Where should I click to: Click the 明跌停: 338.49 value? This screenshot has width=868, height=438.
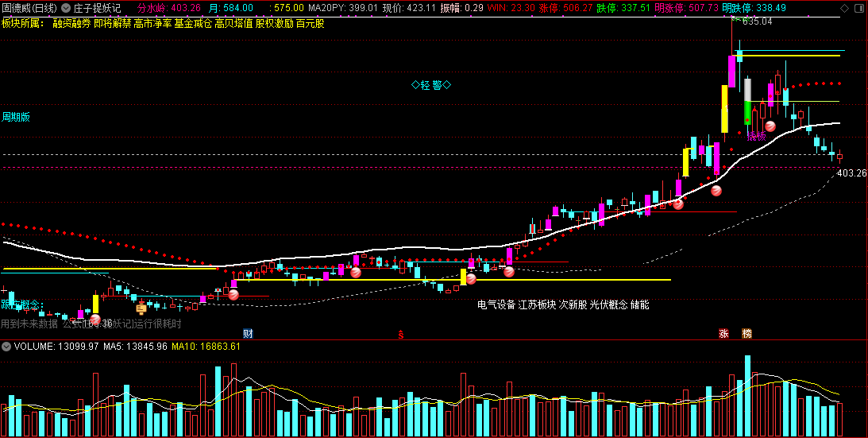coord(754,8)
